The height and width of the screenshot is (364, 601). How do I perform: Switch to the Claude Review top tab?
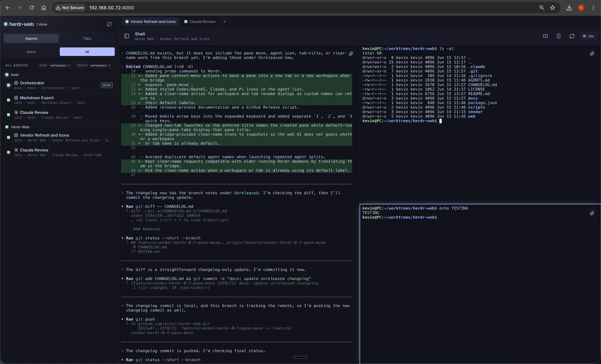200,22
